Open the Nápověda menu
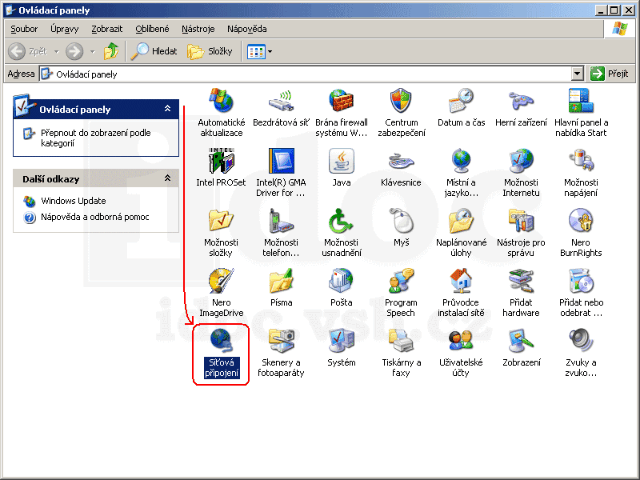This screenshot has width=640, height=480. (247, 29)
